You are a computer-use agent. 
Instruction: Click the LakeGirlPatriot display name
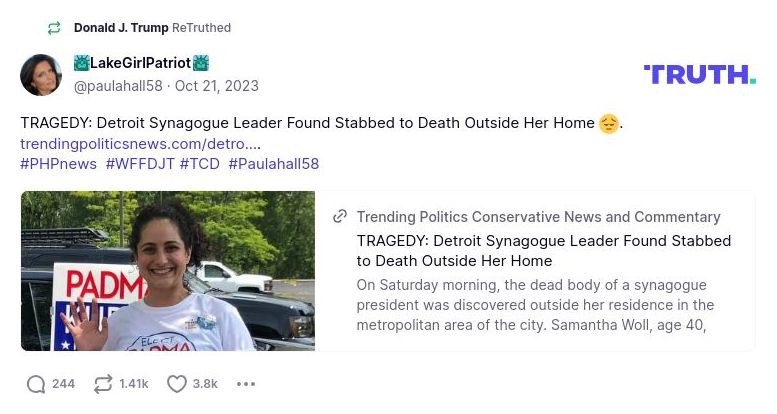click(141, 64)
